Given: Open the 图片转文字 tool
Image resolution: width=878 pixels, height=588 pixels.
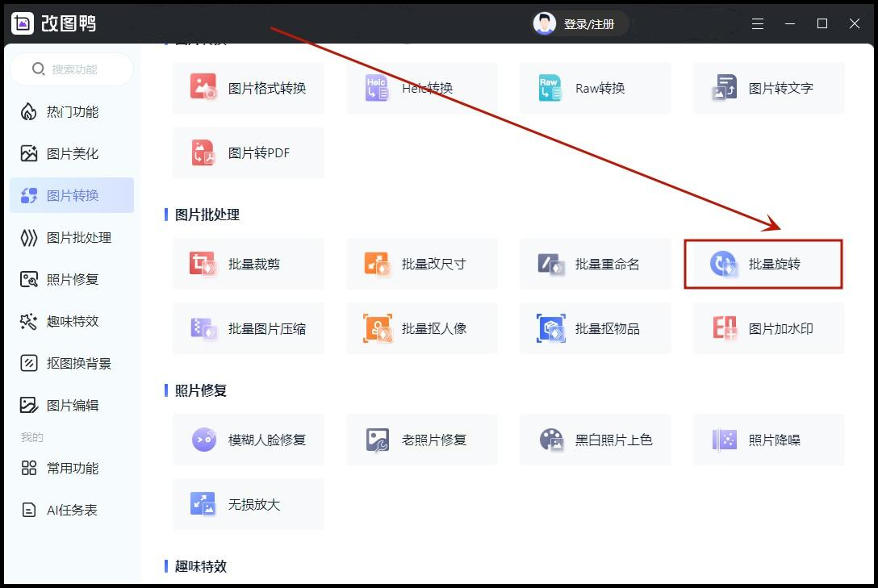Looking at the screenshot, I should pyautogui.click(x=769, y=88).
